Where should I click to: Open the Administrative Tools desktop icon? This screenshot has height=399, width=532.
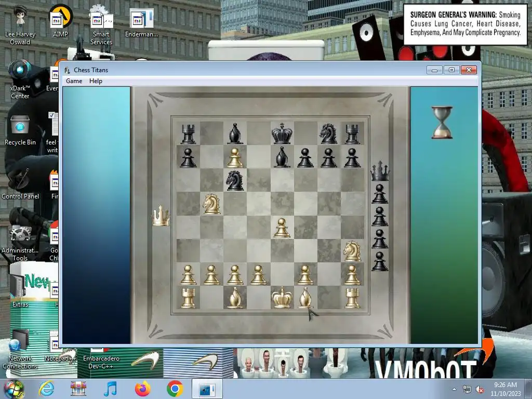coord(20,242)
